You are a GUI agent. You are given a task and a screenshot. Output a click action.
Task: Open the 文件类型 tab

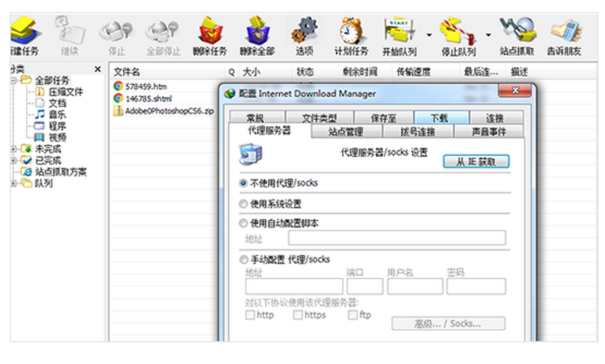tap(319, 116)
